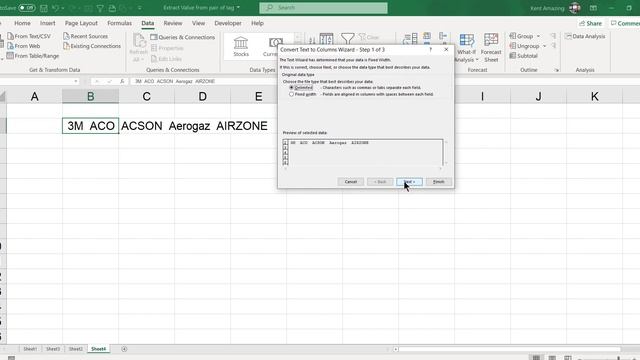The width and height of the screenshot is (640, 360).
Task: Switch to Normal view icon
Action: (x=536, y=358)
